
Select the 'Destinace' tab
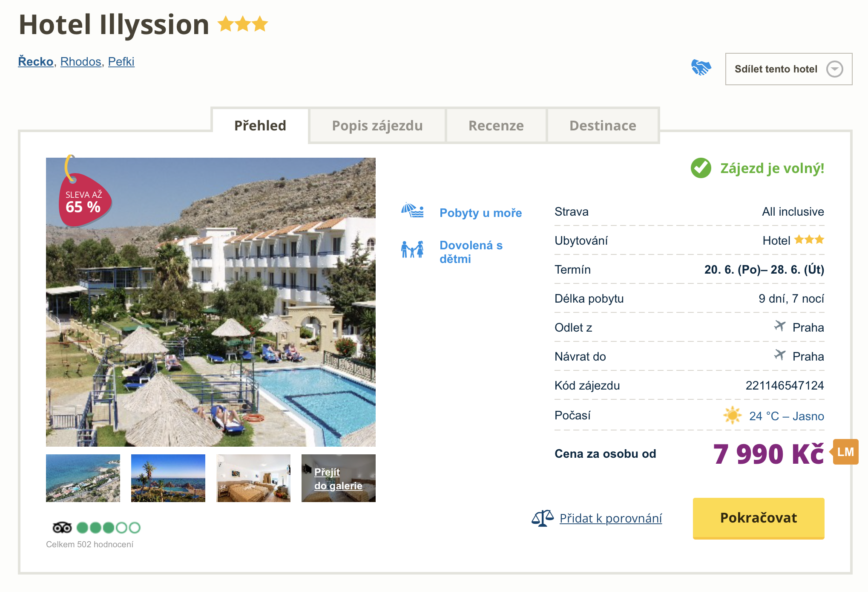tap(602, 126)
